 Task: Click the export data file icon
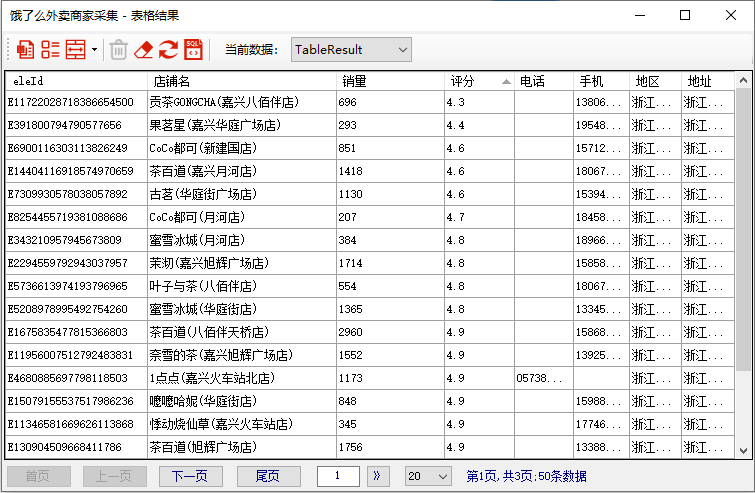coord(26,49)
